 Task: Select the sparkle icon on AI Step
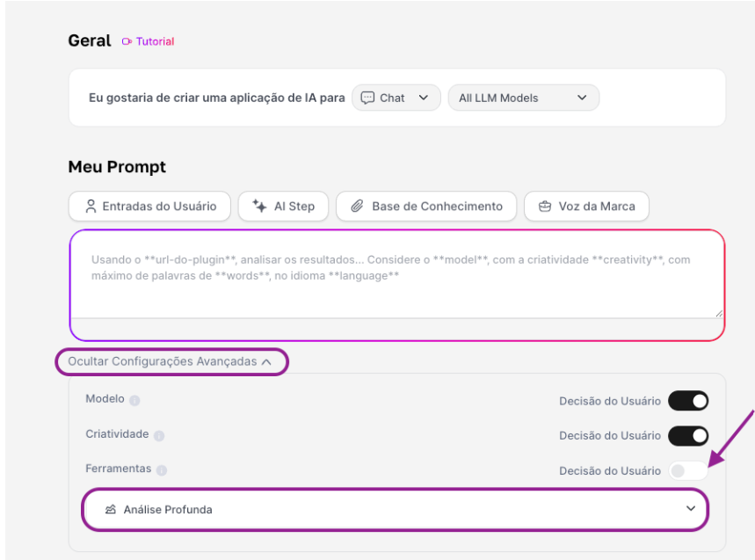[258, 206]
